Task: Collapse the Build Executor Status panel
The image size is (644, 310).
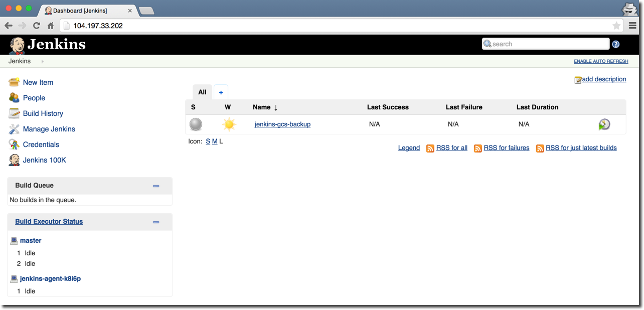Action: coord(156,222)
